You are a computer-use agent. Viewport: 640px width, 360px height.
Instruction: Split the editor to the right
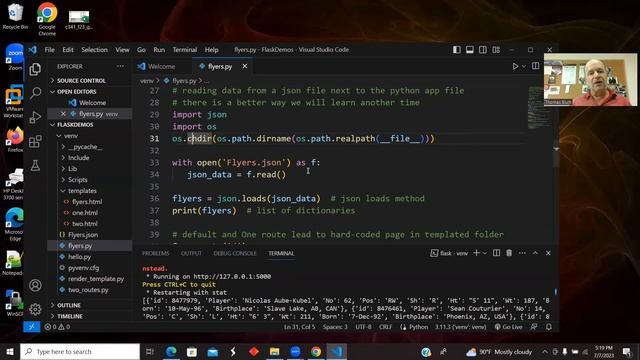(536, 66)
